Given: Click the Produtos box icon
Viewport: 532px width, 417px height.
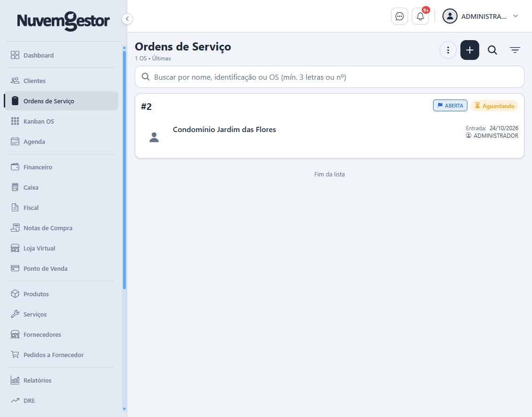Looking at the screenshot, I should click(15, 294).
